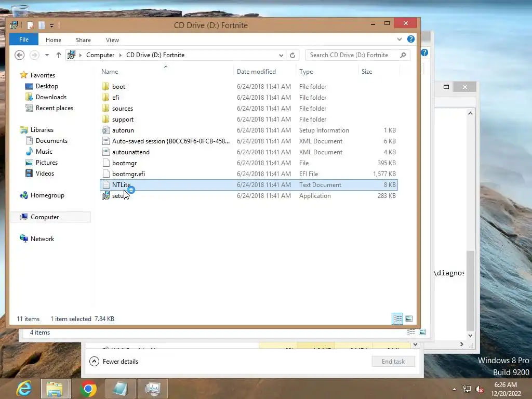Click the network tray icon
This screenshot has height=399, width=532.
[467, 389]
